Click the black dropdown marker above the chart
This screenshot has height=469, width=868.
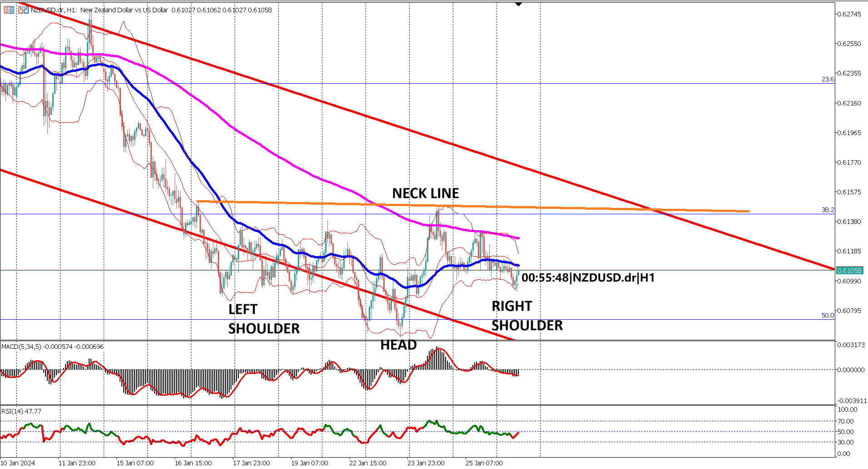pyautogui.click(x=518, y=5)
